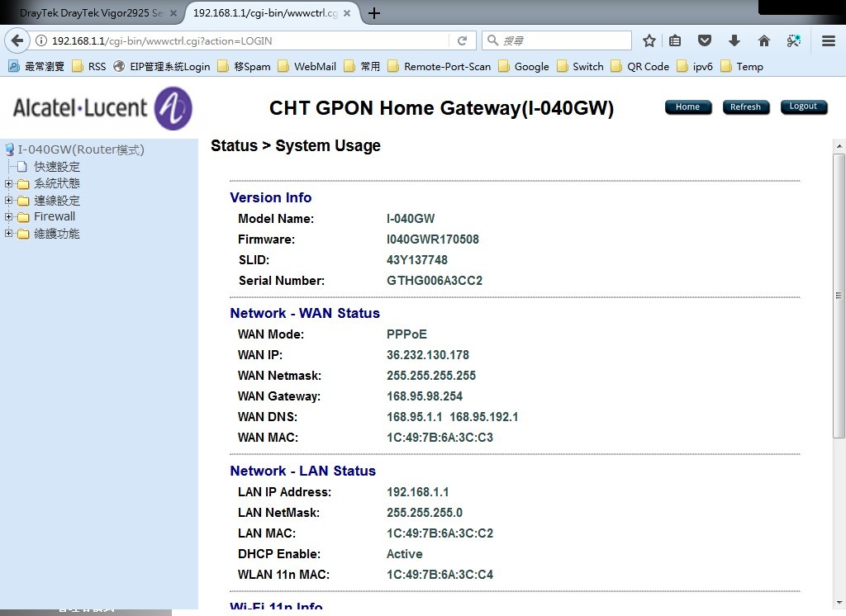Open the 最常瀏覽 bookmark

[36, 66]
